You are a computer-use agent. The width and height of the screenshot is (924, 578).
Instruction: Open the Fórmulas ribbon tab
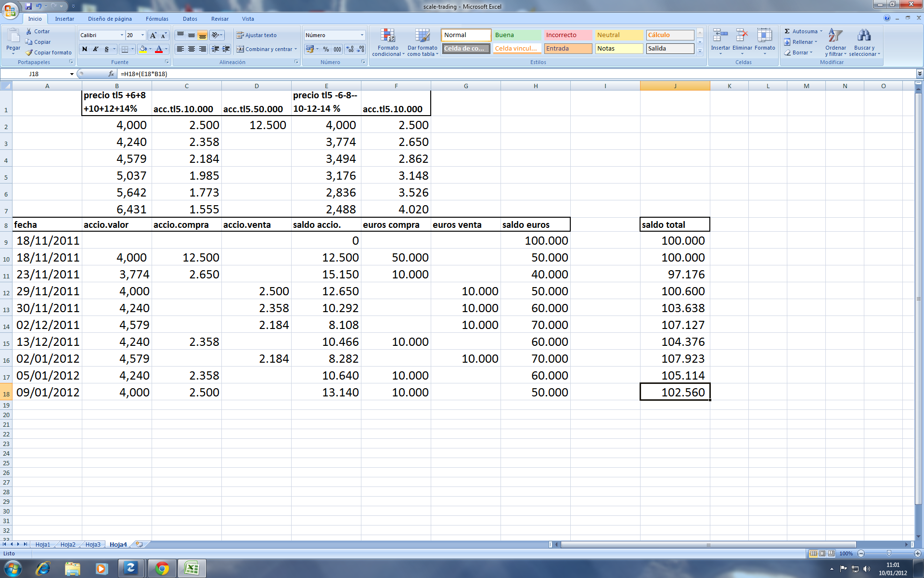157,19
